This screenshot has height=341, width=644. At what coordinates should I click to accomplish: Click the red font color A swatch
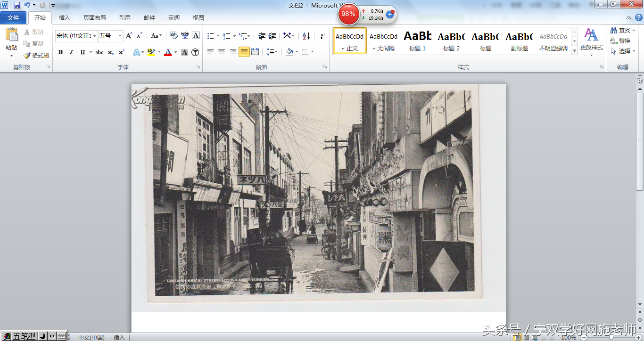coord(167,52)
